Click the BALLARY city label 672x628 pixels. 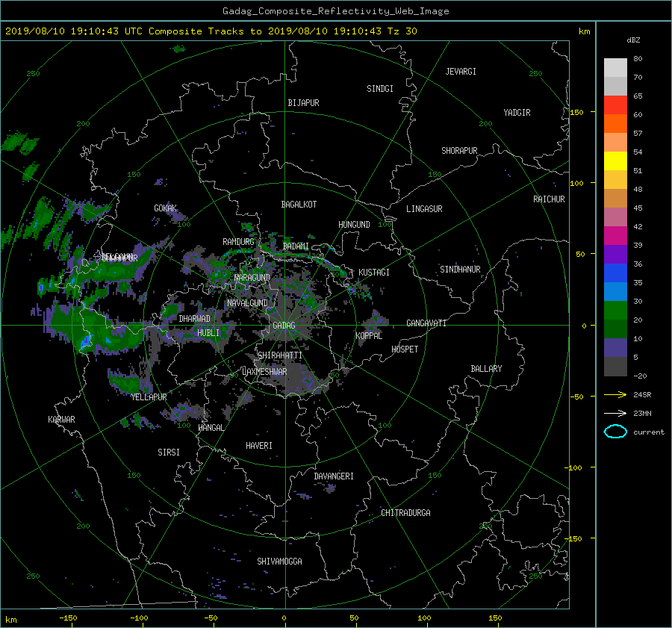(x=486, y=369)
